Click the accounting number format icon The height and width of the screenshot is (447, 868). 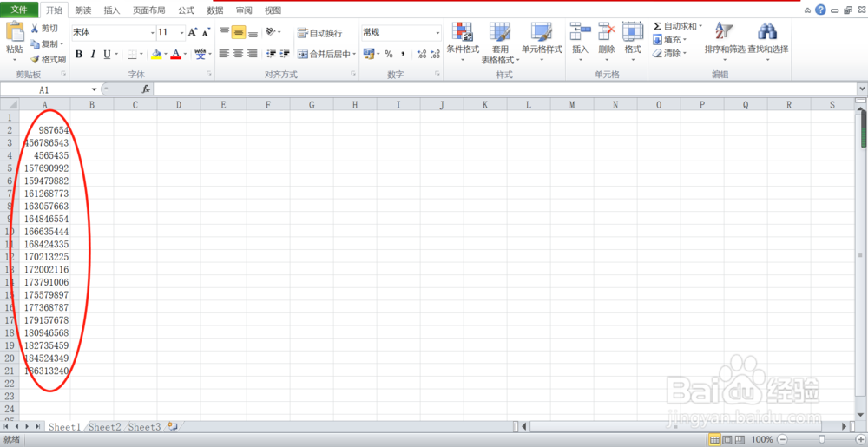pyautogui.click(x=369, y=54)
